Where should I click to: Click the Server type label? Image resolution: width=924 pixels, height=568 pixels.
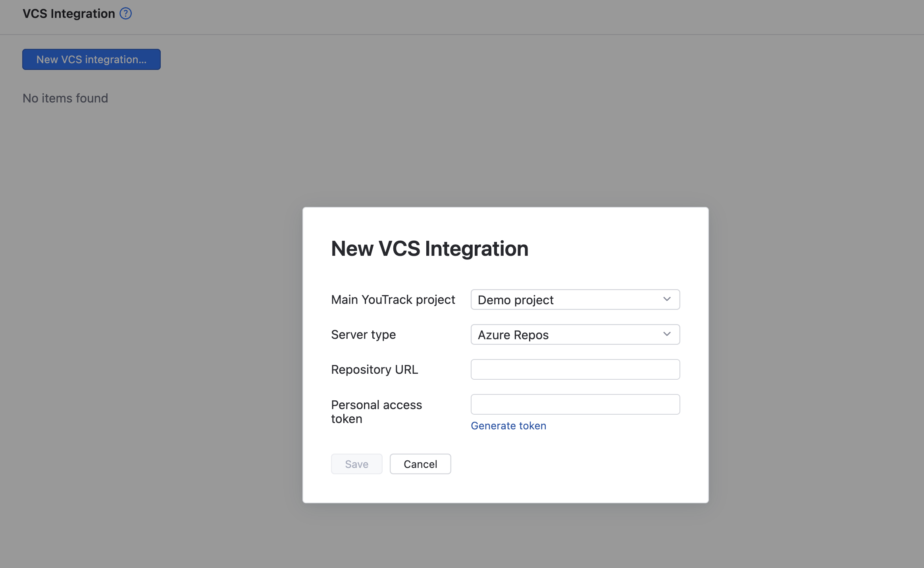[363, 334]
